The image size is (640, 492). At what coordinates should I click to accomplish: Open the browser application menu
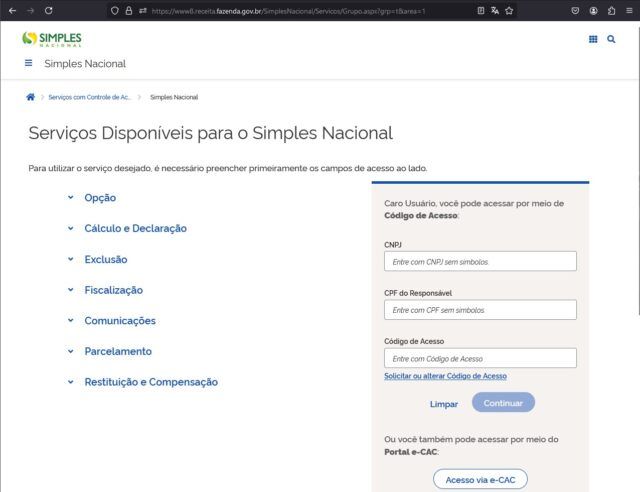coord(629,10)
